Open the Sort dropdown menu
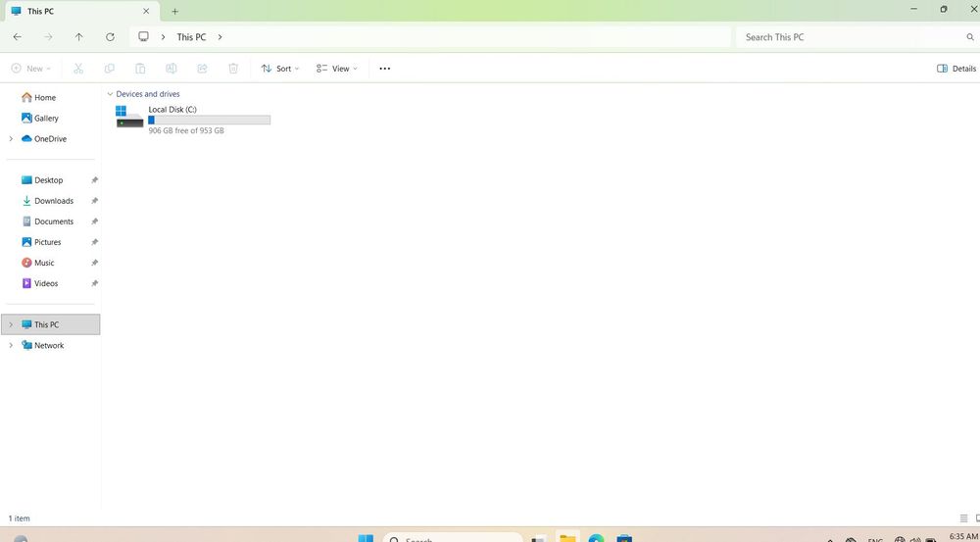The image size is (980, 542). 280,69
